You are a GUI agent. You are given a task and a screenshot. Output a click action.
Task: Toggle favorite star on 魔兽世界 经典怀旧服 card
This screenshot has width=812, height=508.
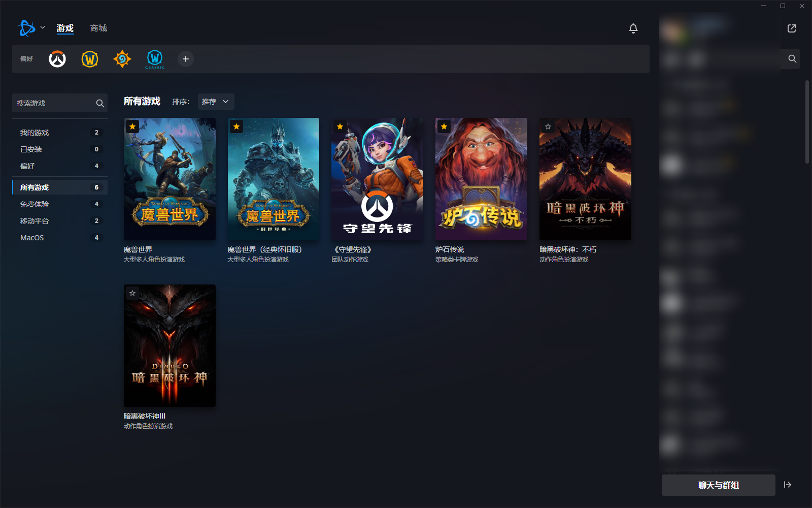pyautogui.click(x=236, y=126)
